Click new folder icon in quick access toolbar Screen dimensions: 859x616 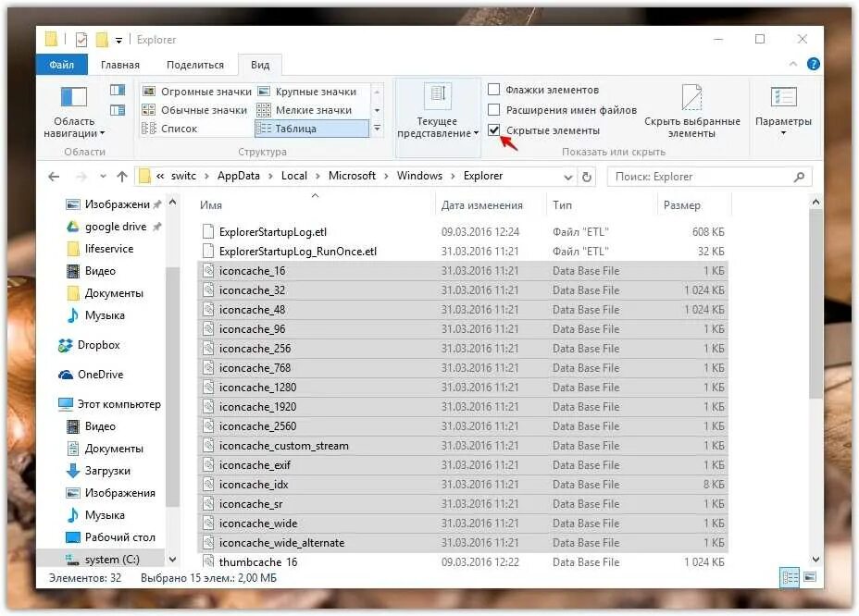(x=102, y=40)
